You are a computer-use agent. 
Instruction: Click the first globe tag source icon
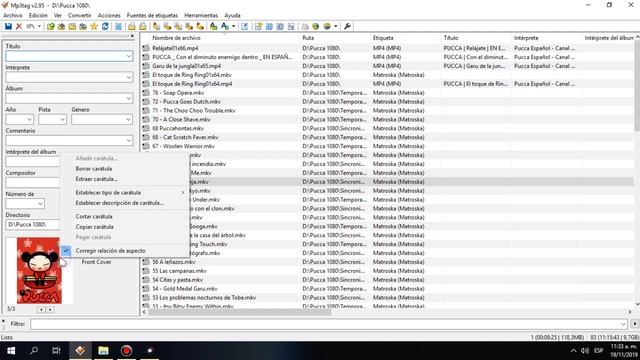coord(316,27)
